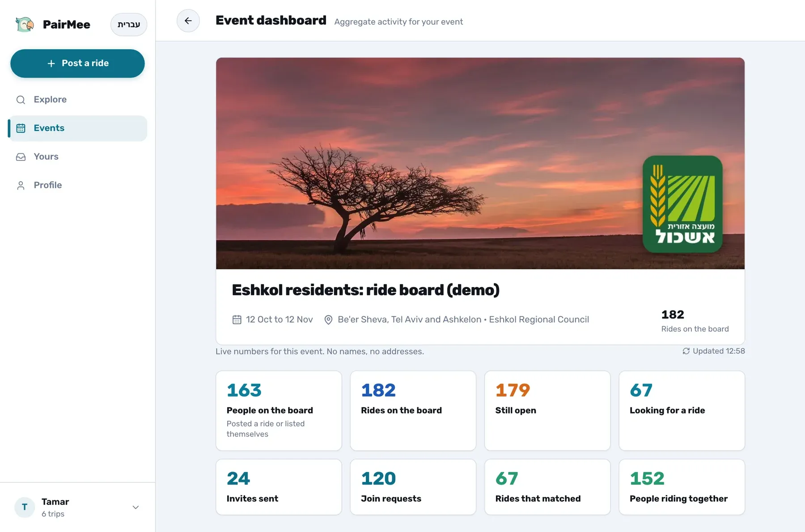805x532 pixels.
Task: Click the Profile person icon
Action: [21, 186]
